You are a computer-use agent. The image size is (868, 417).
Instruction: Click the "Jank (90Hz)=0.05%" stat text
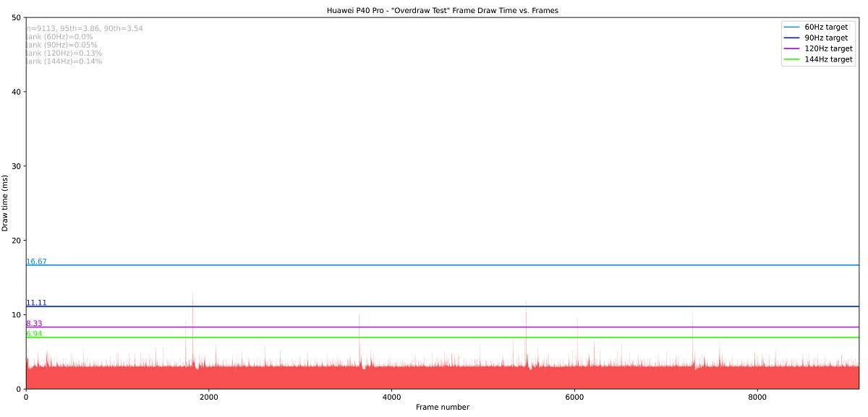61,45
